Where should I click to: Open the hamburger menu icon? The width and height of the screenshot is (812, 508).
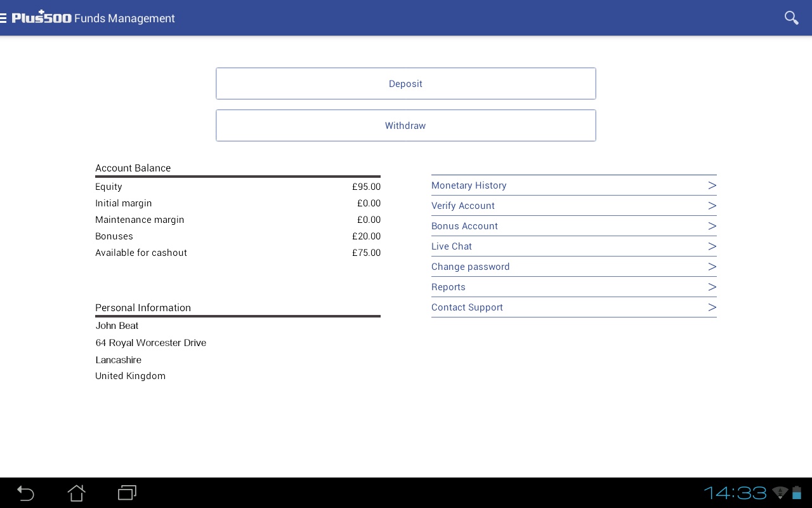coord(3,18)
